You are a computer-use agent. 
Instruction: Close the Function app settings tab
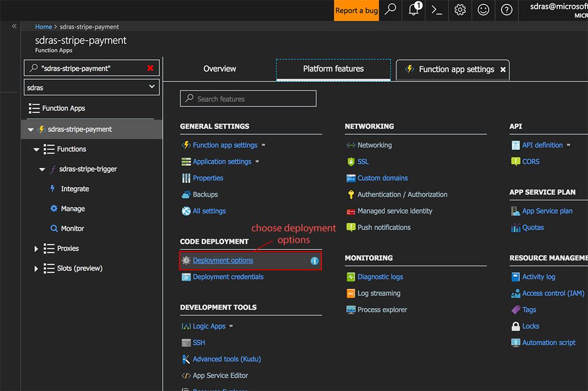[x=503, y=70]
